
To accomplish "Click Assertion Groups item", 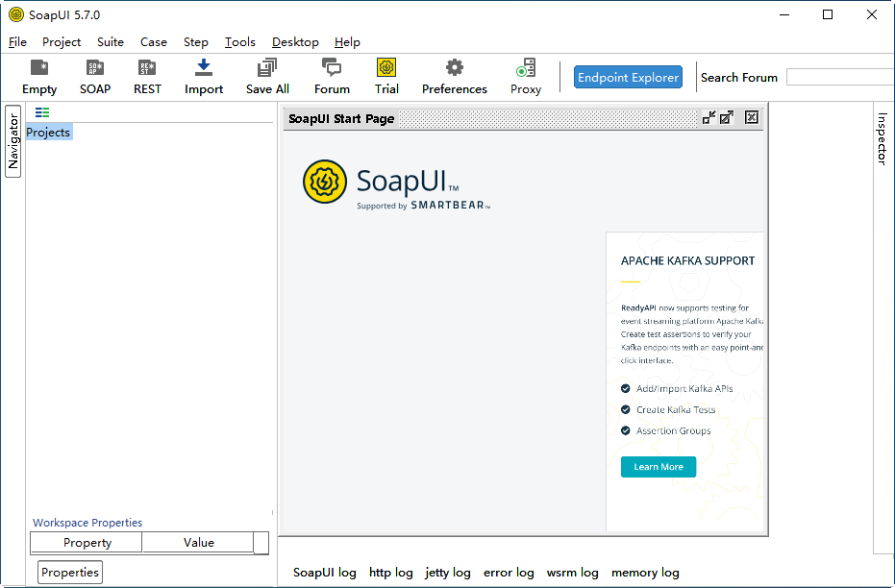I will tap(674, 430).
